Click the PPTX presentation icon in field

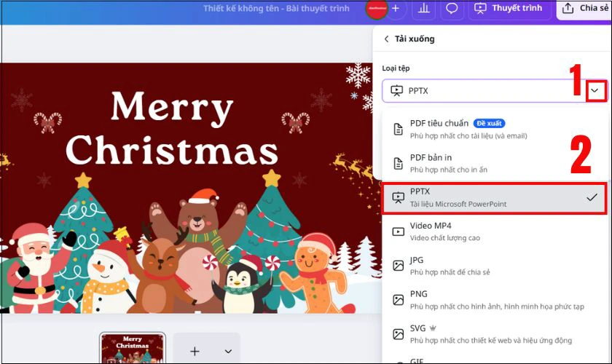point(397,91)
